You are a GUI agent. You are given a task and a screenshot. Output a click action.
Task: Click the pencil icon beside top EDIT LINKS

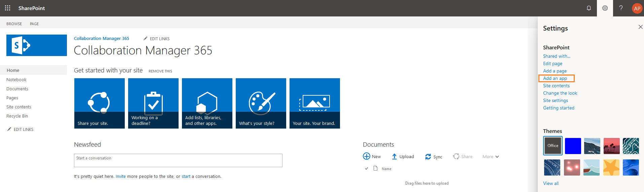pos(145,39)
